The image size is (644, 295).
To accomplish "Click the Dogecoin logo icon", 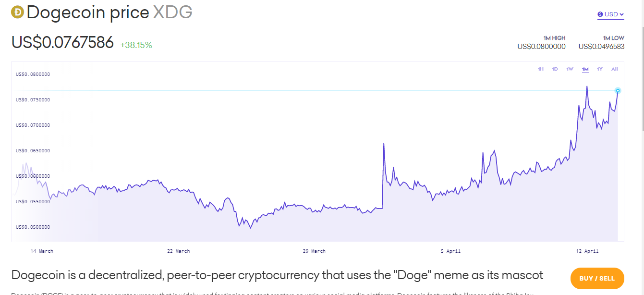I will [x=18, y=12].
